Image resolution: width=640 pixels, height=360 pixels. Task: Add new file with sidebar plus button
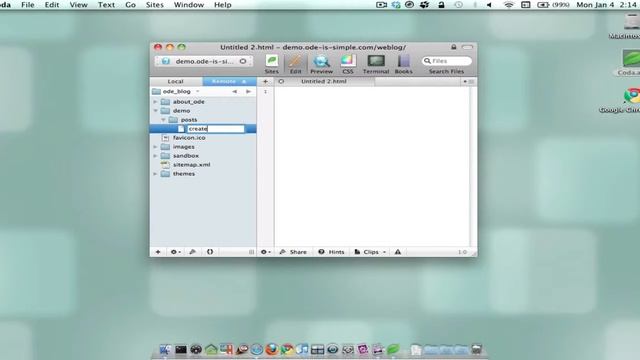(158, 252)
